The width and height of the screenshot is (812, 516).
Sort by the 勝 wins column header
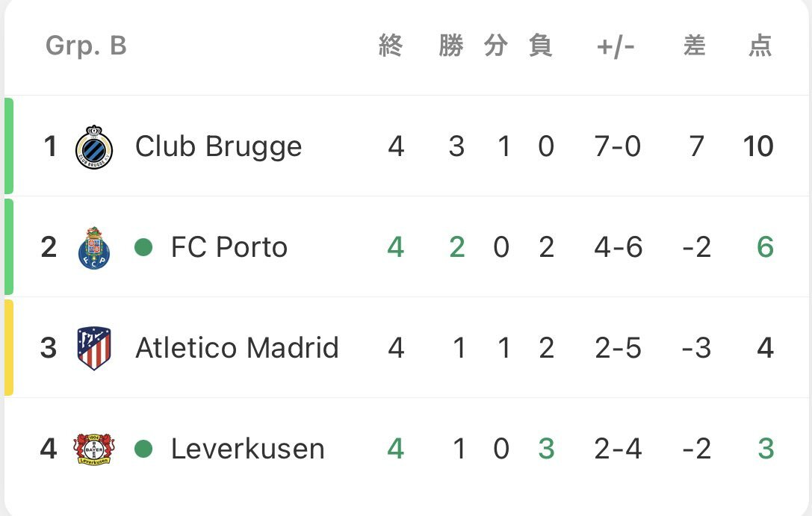coord(451,46)
